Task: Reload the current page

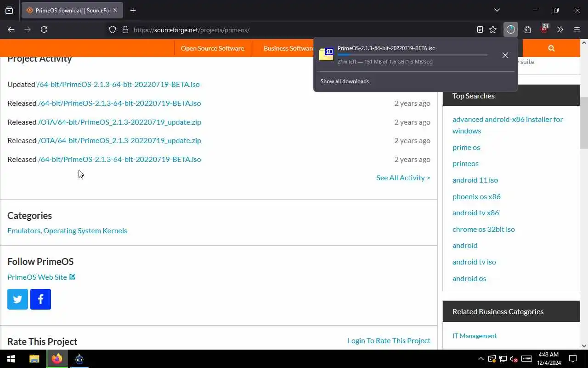Action: pos(44,29)
